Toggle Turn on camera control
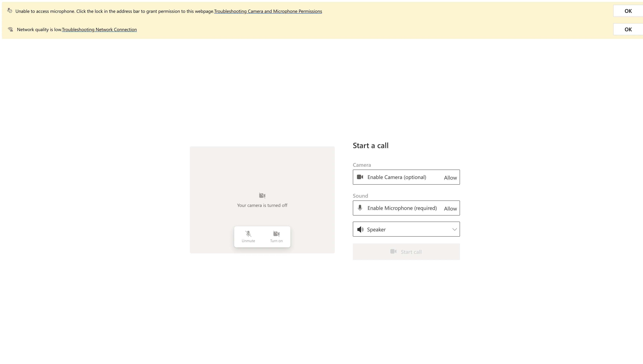Viewport: 643px width, 364px height. pos(276,237)
